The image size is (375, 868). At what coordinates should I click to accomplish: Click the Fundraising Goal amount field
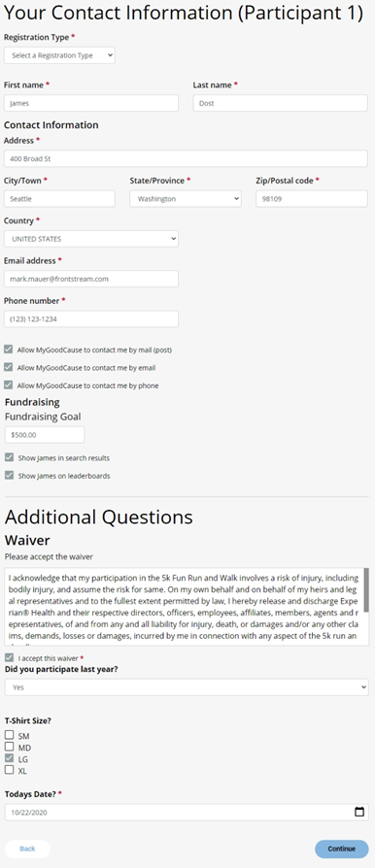pyautogui.click(x=45, y=435)
